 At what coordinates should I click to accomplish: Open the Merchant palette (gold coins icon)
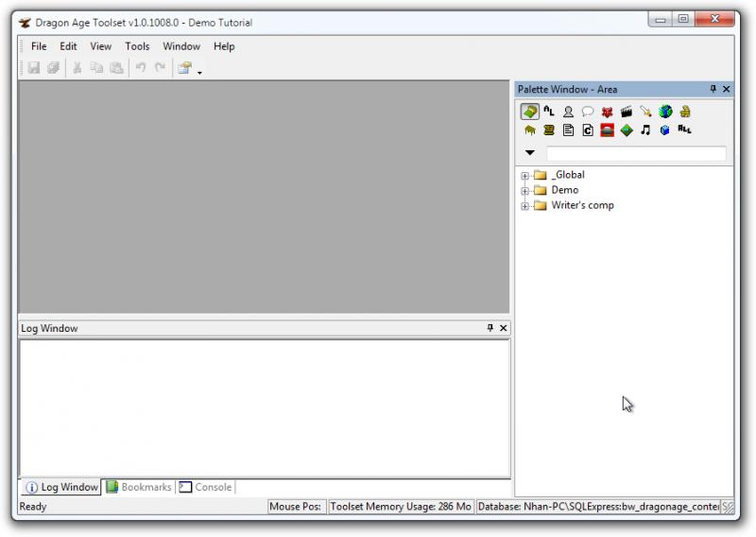[684, 112]
